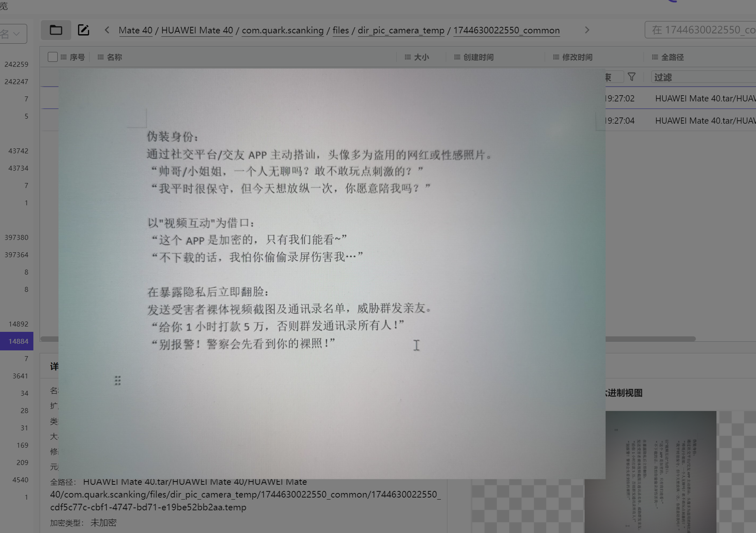Viewport: 756px width, 533px height.
Task: Toggle the select-all checkbox
Action: pyautogui.click(x=53, y=57)
